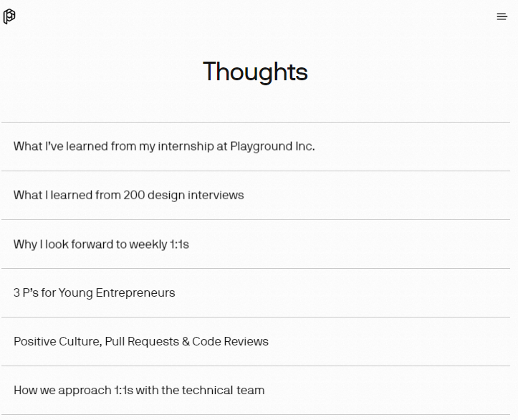Show navigation using the top-right menu button
The width and height of the screenshot is (518, 420).
[502, 16]
